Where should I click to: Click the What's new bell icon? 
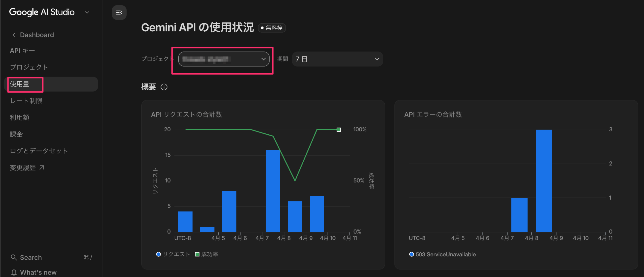[14, 272]
